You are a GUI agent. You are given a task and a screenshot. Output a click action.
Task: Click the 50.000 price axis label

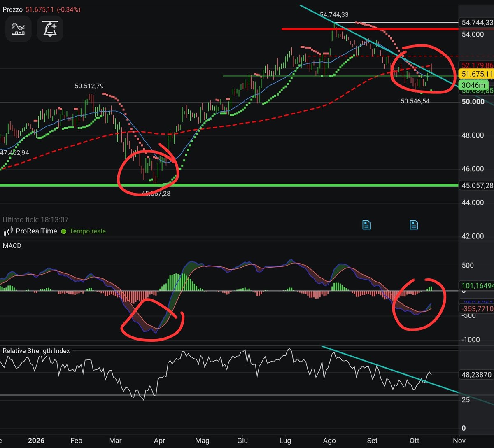(473, 101)
